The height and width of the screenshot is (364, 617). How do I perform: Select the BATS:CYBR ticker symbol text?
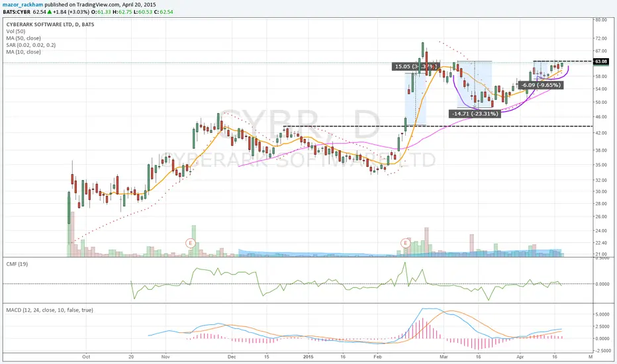[17, 12]
